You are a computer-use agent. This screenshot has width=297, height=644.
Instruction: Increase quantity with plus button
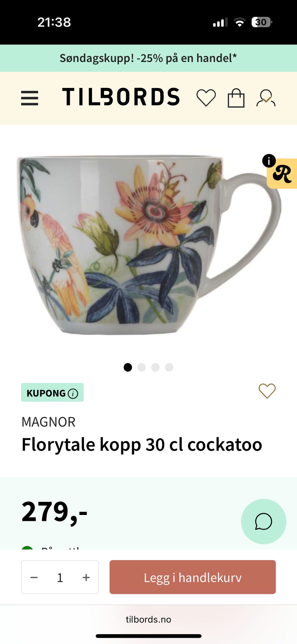(x=86, y=577)
